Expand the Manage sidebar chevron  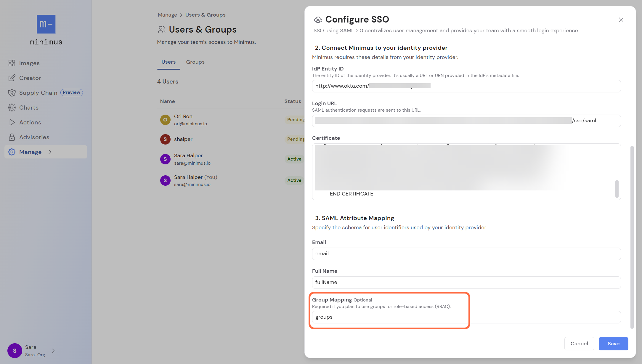coord(50,152)
